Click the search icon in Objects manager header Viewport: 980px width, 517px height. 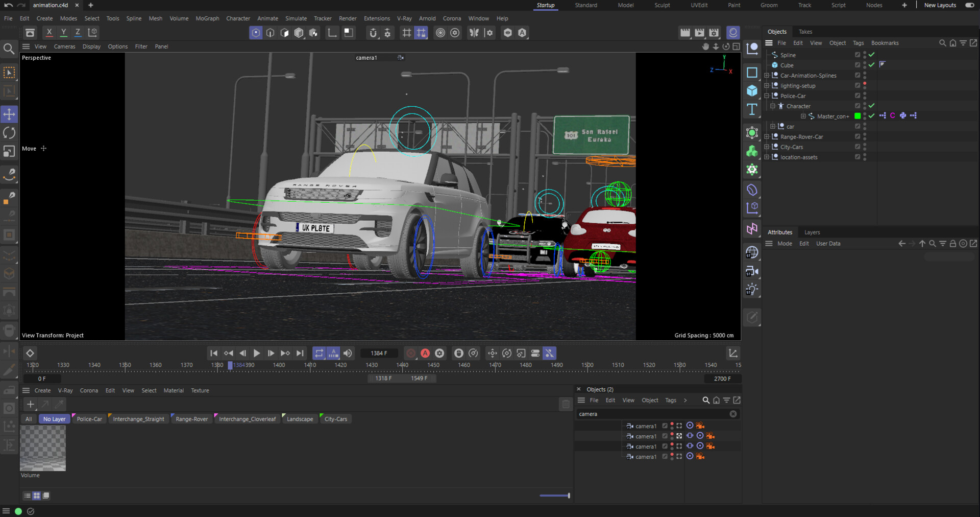click(x=943, y=43)
